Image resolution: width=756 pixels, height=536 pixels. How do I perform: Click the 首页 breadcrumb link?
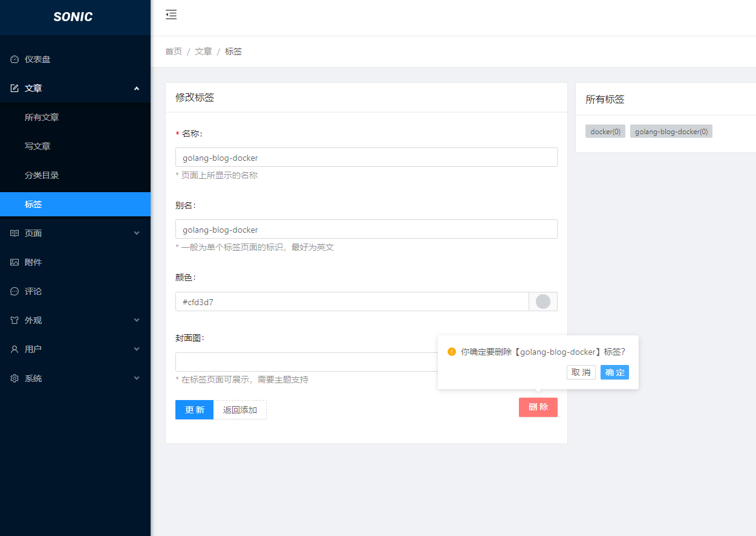pos(174,51)
